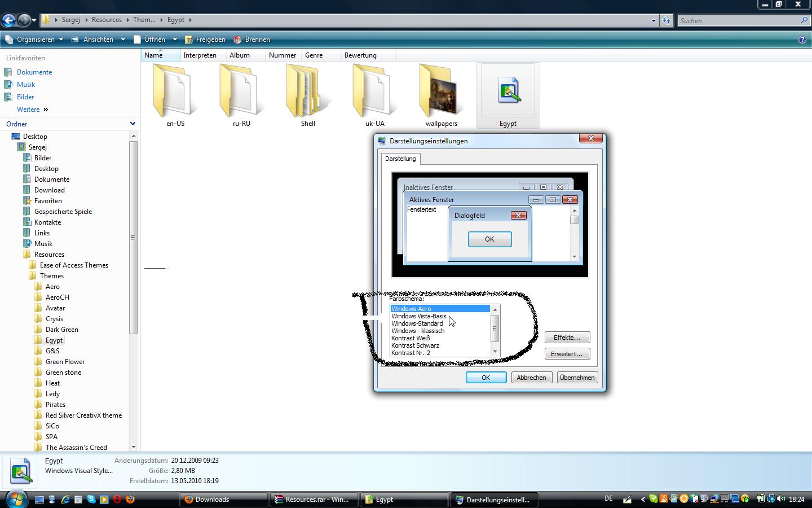Open the help icon in Explorer toolbar
This screenshot has width=812, height=508.
click(x=802, y=40)
